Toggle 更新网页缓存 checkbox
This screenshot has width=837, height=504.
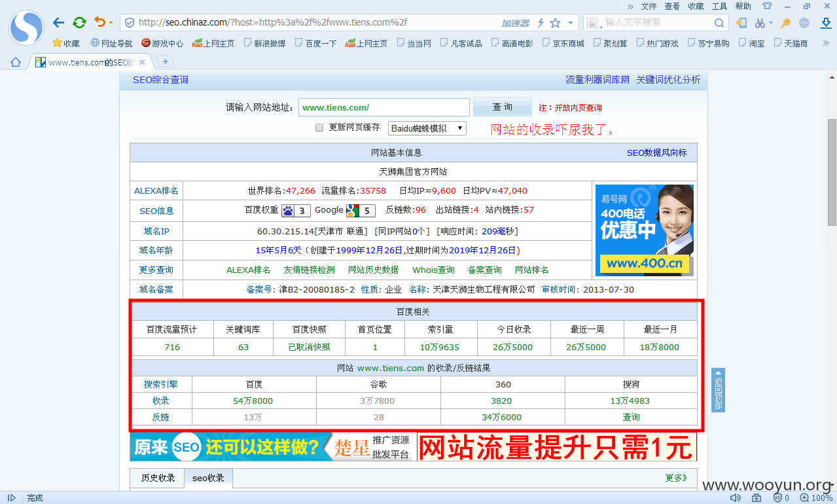point(319,128)
